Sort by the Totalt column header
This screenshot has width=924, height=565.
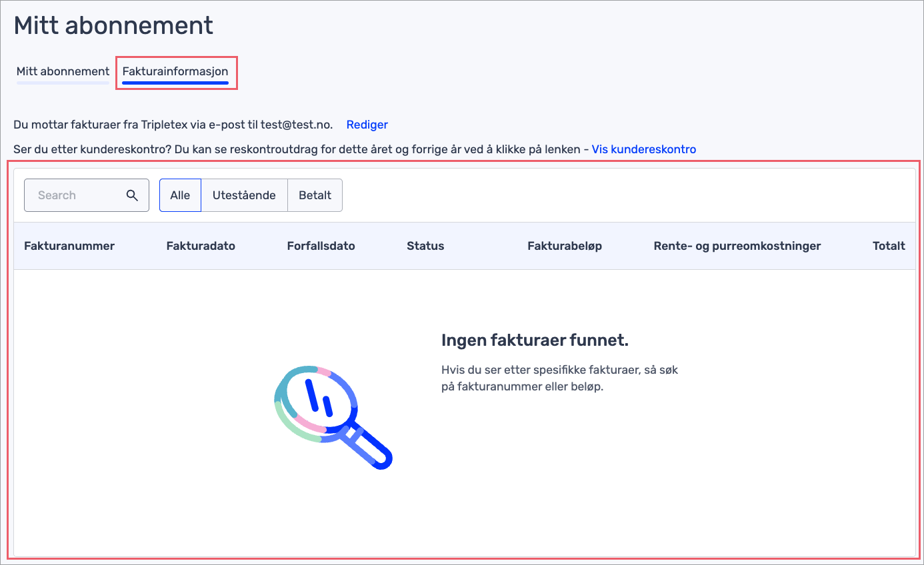click(x=888, y=246)
